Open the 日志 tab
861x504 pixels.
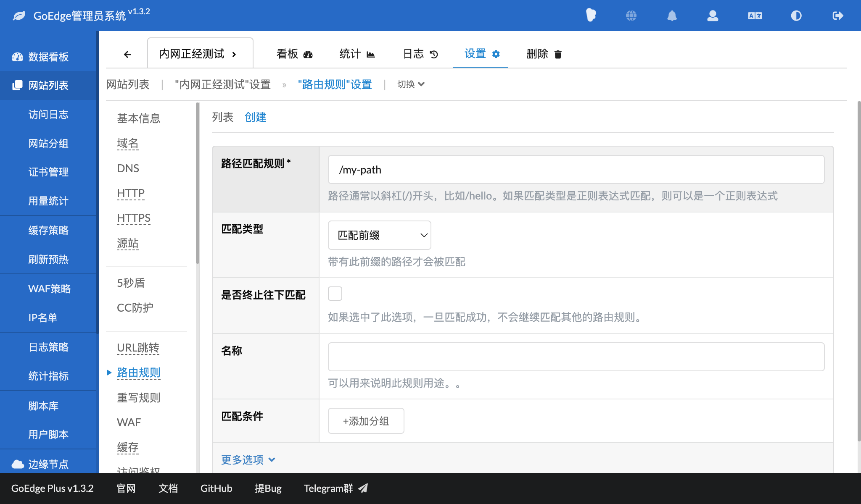(x=420, y=54)
